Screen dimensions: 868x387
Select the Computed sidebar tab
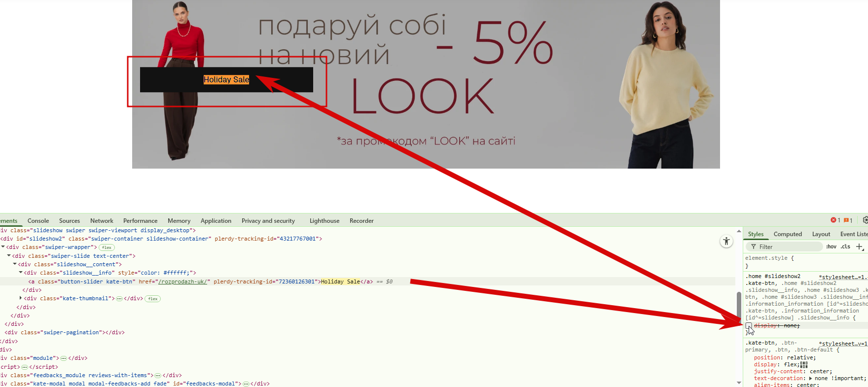click(788, 234)
